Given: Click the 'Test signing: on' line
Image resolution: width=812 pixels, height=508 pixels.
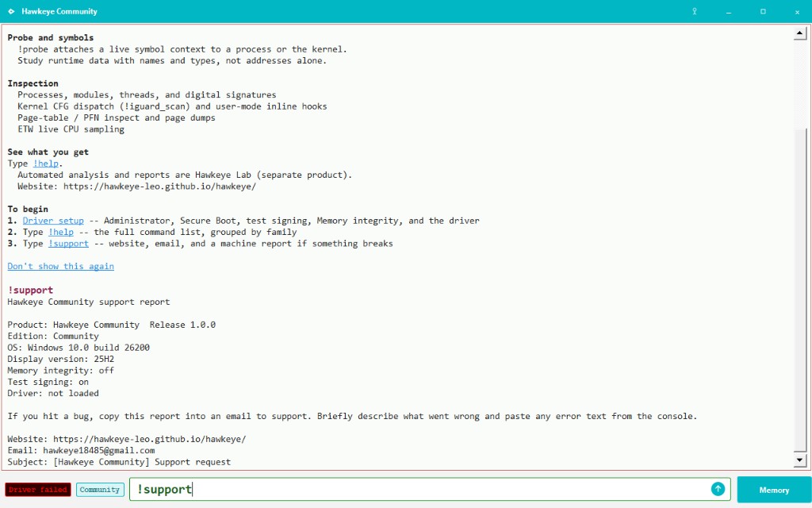Looking at the screenshot, I should tap(48, 382).
